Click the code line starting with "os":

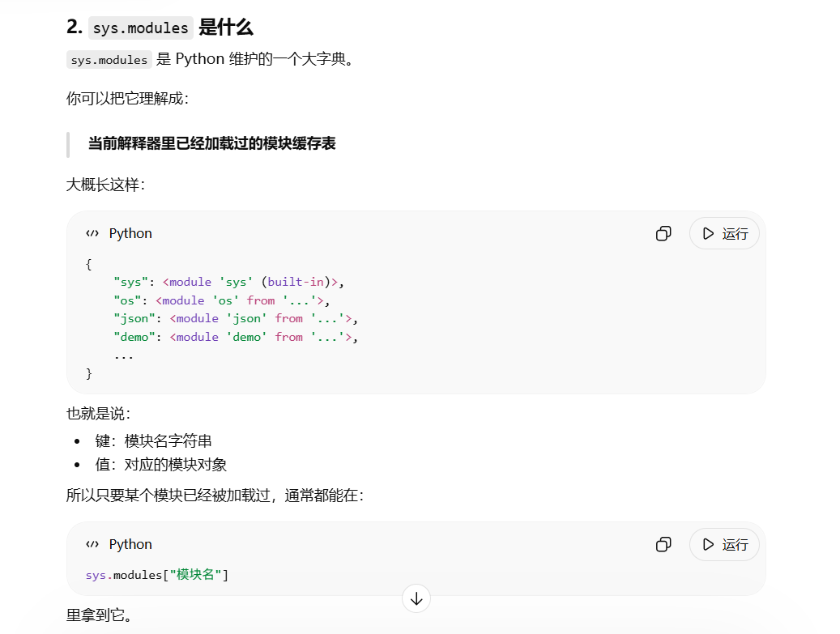pos(222,300)
